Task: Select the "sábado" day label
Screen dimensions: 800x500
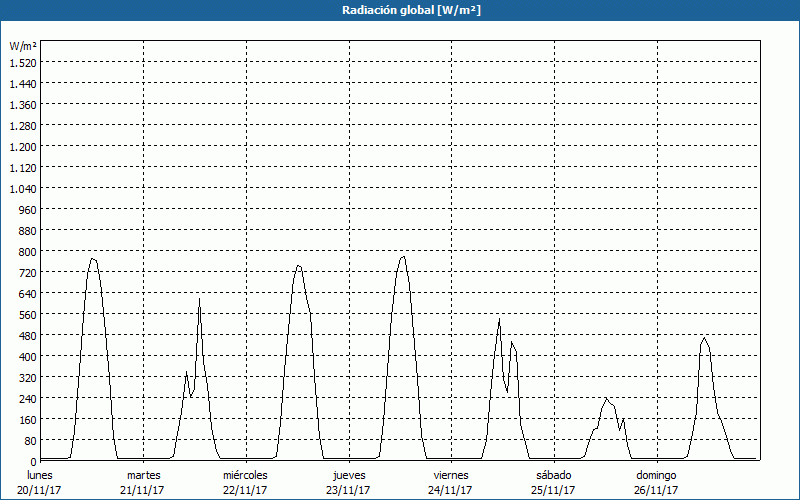Action: pyautogui.click(x=554, y=475)
